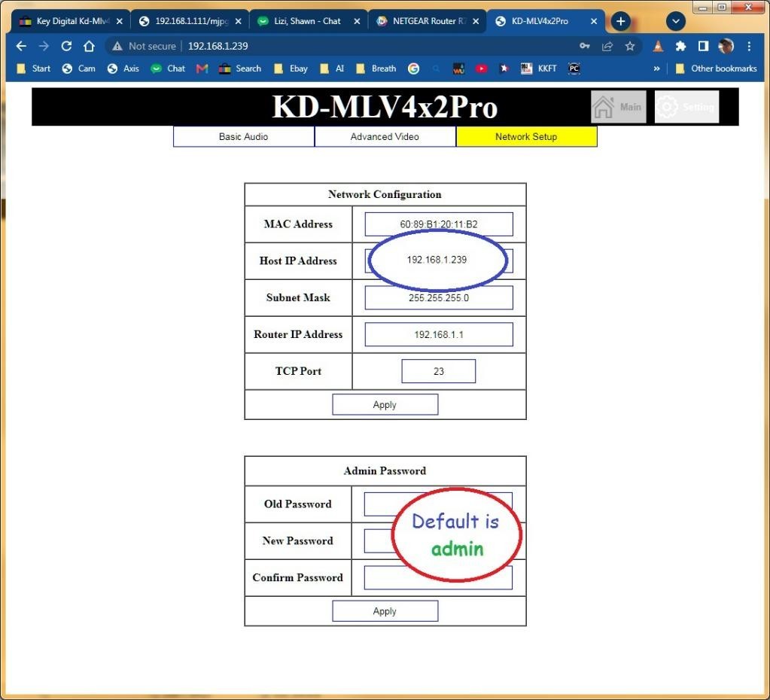770x700 pixels.
Task: Open the Basic Audio tab
Action: [x=244, y=136]
